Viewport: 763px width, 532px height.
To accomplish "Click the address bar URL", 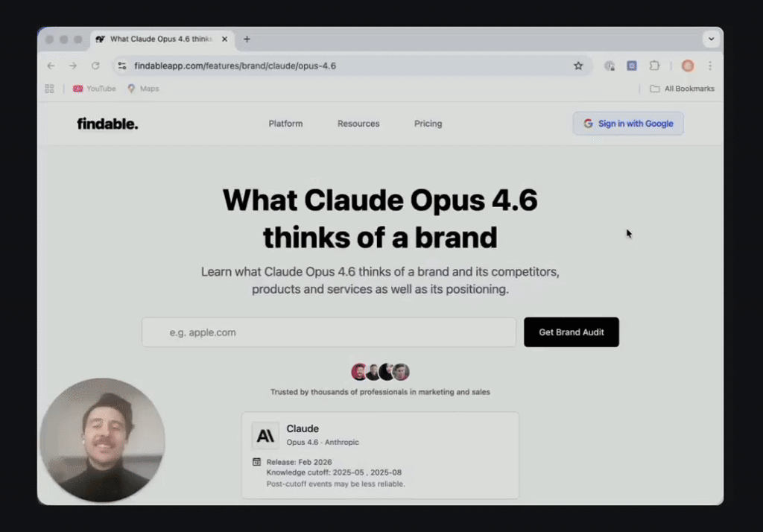I will tap(235, 66).
